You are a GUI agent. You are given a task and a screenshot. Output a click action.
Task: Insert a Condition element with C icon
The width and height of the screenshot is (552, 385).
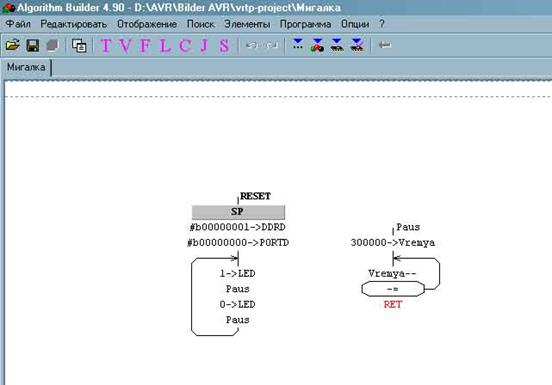185,45
